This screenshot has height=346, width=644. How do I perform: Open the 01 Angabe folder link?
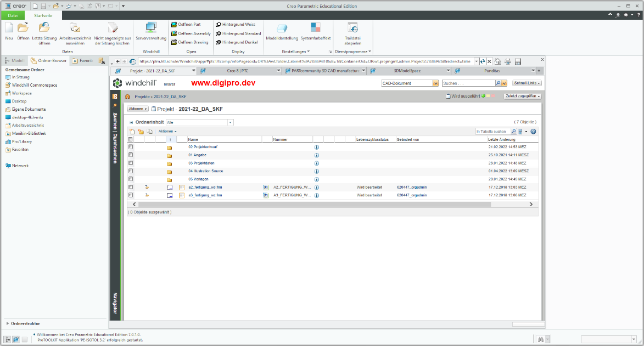[198, 155]
